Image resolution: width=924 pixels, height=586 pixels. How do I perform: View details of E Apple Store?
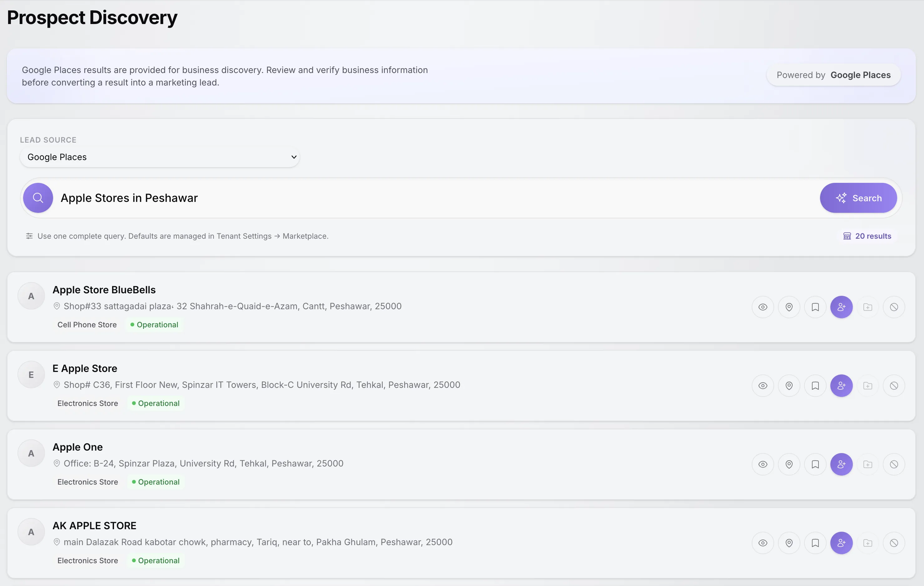[763, 386]
